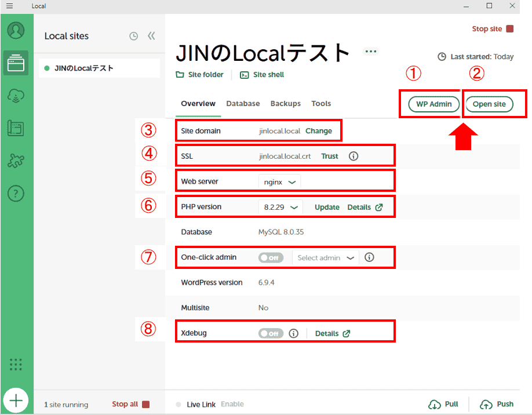Switch to the Backups tab
Screen dimensions: 532x415
coord(285,104)
